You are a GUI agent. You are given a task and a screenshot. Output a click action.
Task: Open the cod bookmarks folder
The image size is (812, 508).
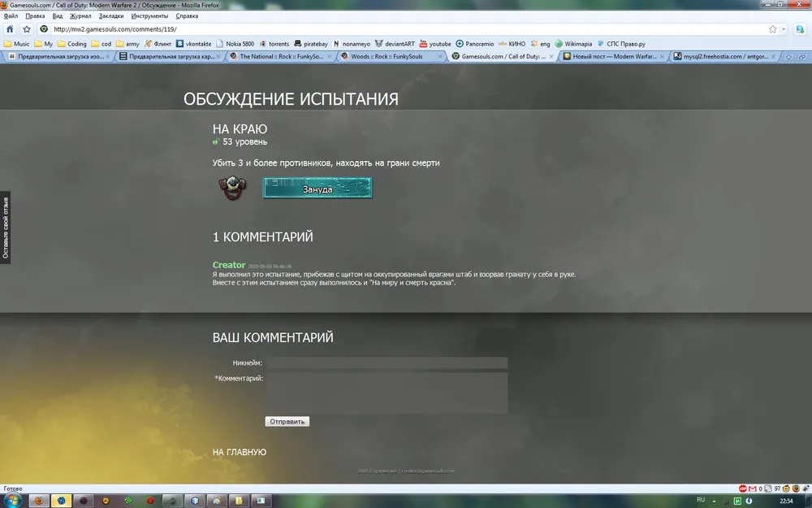tap(101, 44)
